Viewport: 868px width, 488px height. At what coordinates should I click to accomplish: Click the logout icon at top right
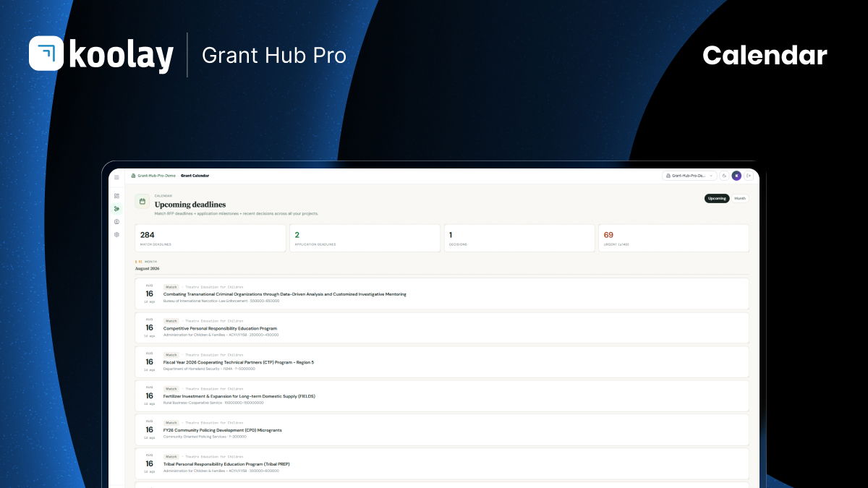pyautogui.click(x=749, y=176)
